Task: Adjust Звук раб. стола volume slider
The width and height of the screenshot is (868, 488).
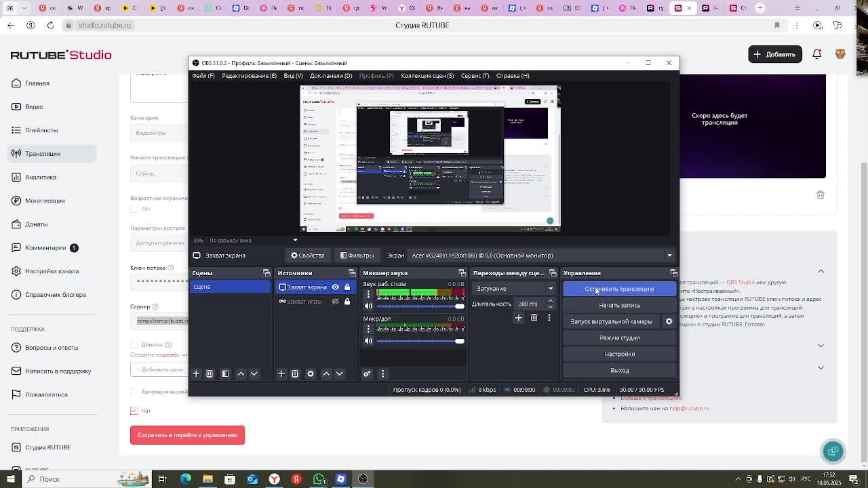Action: (x=420, y=306)
